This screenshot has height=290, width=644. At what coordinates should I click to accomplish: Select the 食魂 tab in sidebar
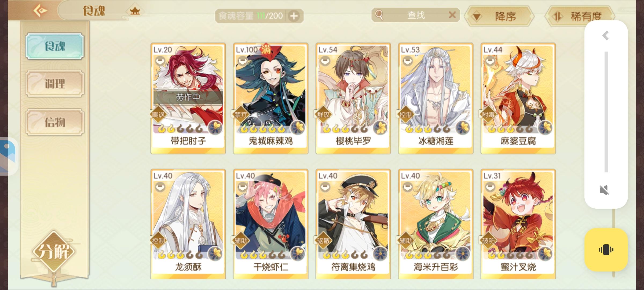pyautogui.click(x=55, y=46)
